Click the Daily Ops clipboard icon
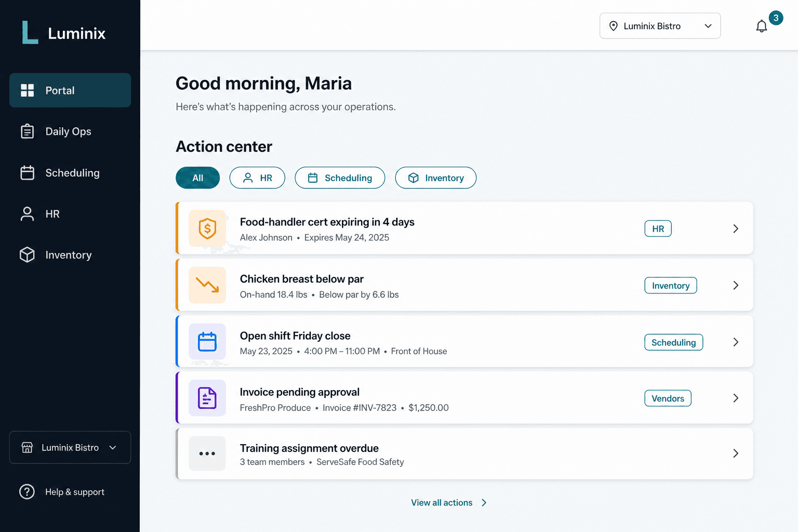 (27, 131)
